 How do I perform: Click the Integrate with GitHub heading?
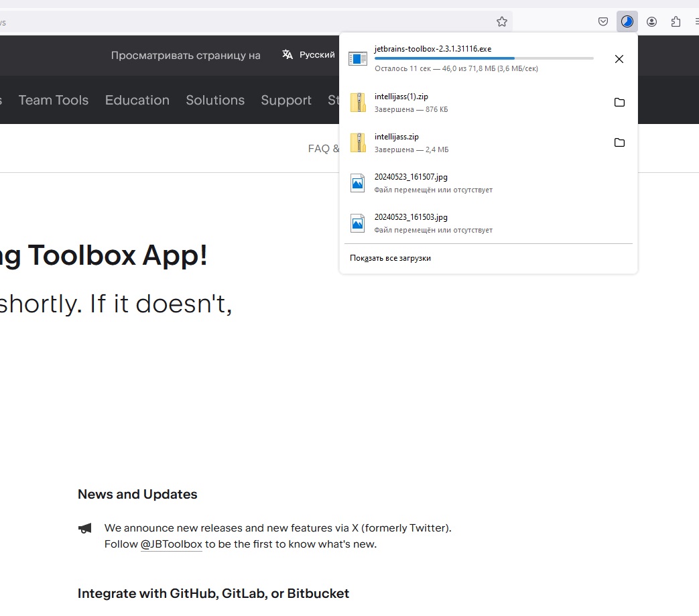[214, 594]
